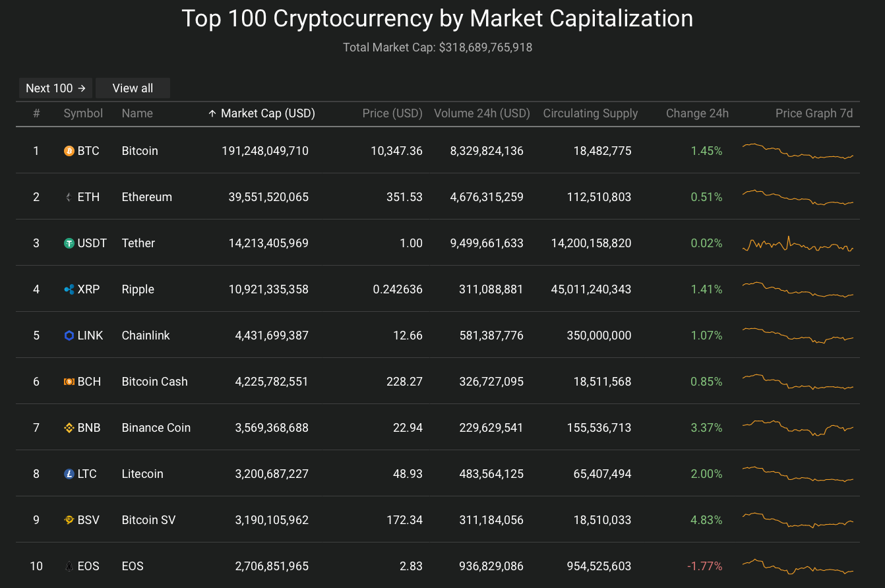Click the Bitcoin Cash logo icon
Screen dimensions: 885x588
pyautogui.click(x=69, y=382)
